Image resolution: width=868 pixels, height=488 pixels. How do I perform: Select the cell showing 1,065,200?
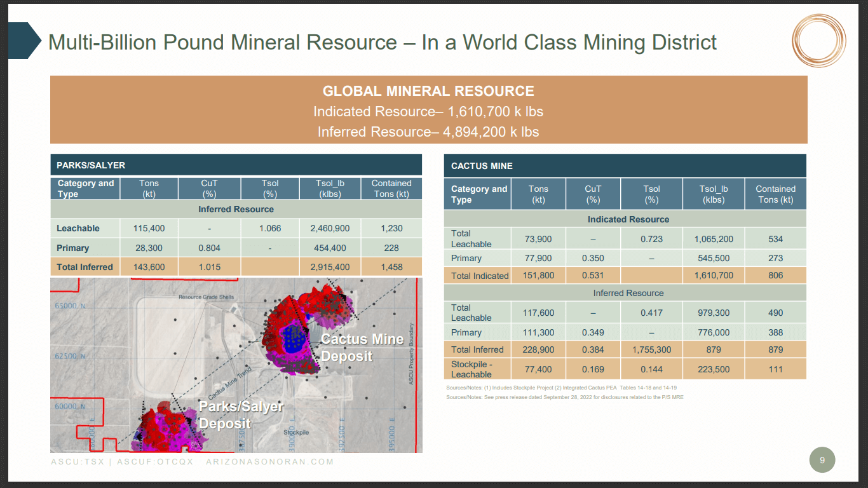click(714, 239)
